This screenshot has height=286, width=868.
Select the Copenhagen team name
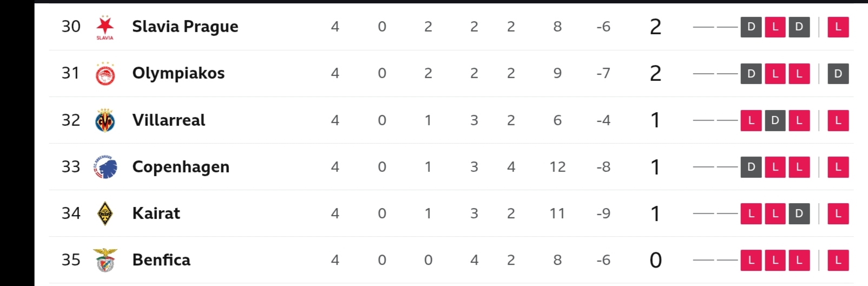[x=181, y=167]
